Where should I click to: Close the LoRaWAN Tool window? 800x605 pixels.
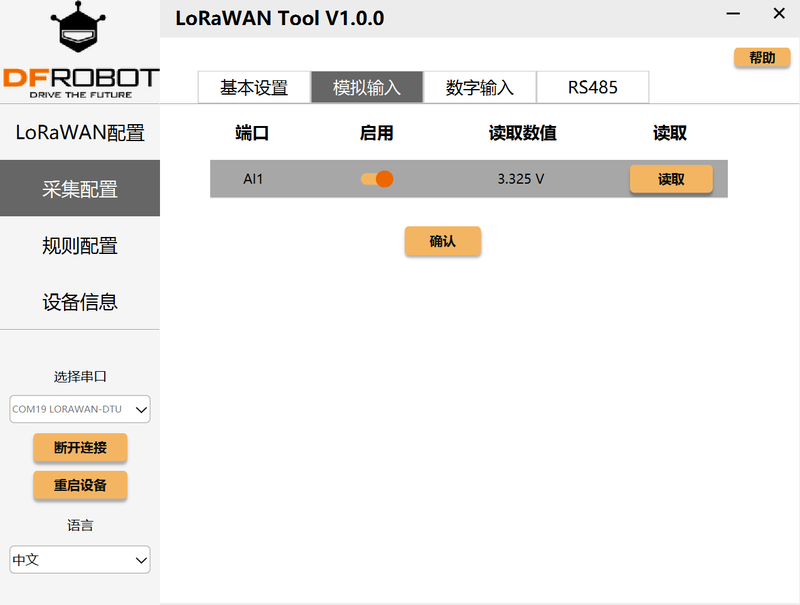(x=779, y=15)
